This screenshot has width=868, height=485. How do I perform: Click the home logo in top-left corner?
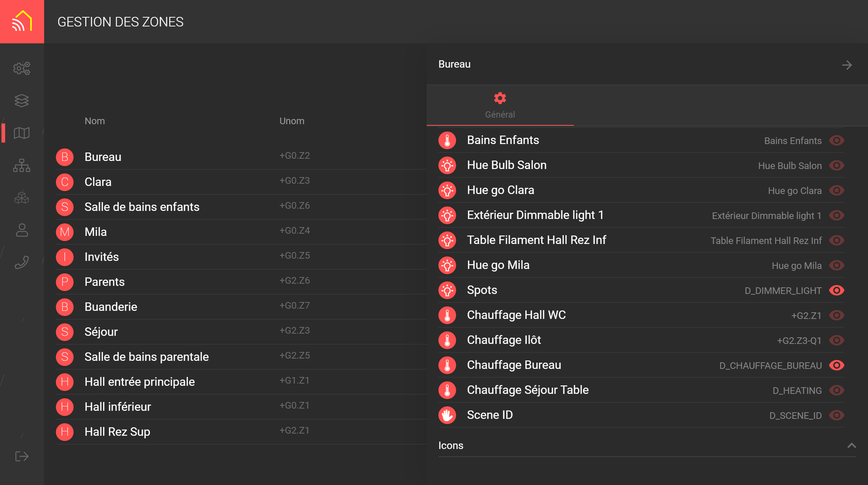tap(22, 22)
